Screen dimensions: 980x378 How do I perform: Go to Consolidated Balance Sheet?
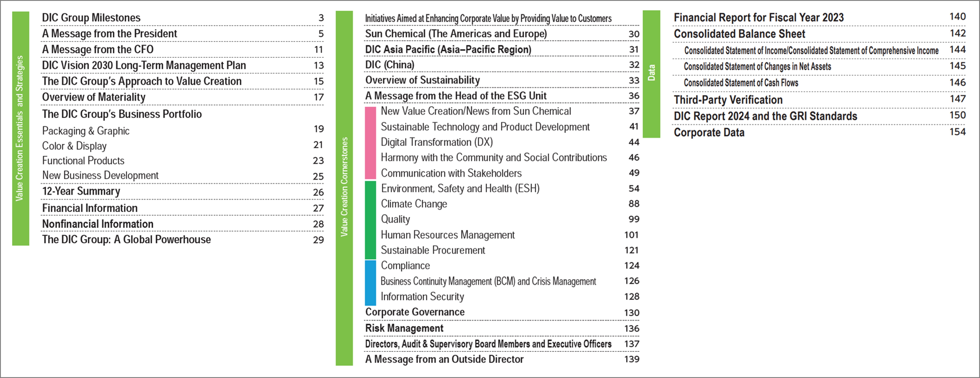tap(739, 34)
